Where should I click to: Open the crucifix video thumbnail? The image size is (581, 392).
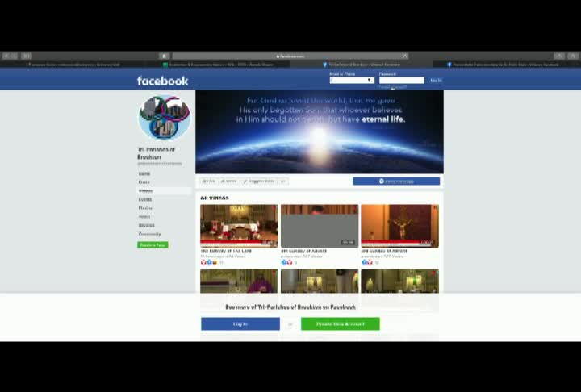tap(399, 226)
